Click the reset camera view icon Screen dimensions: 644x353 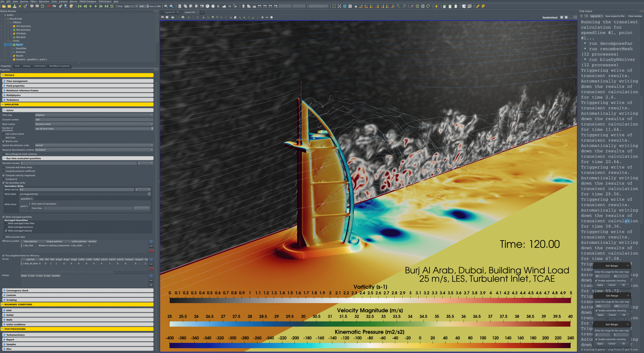point(334,6)
